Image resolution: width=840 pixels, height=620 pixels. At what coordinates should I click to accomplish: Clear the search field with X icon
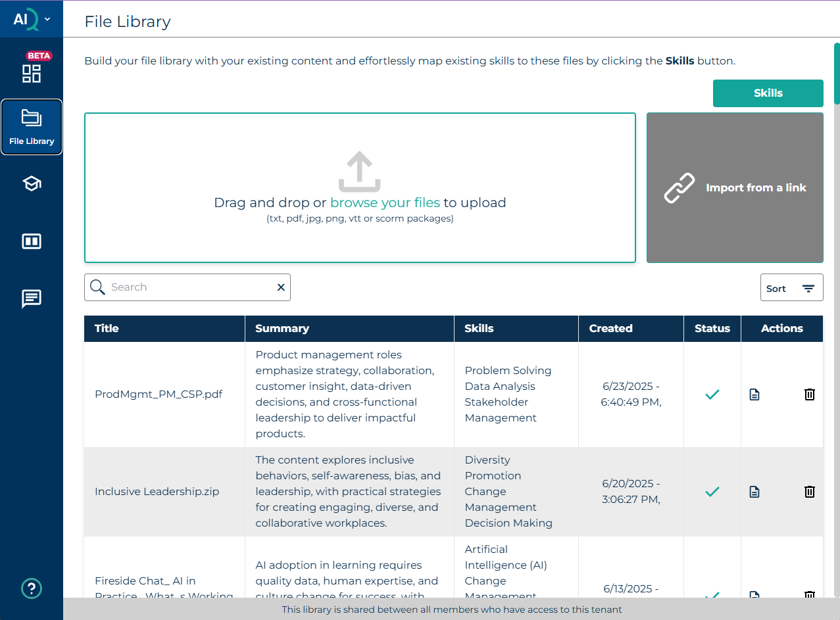(281, 287)
